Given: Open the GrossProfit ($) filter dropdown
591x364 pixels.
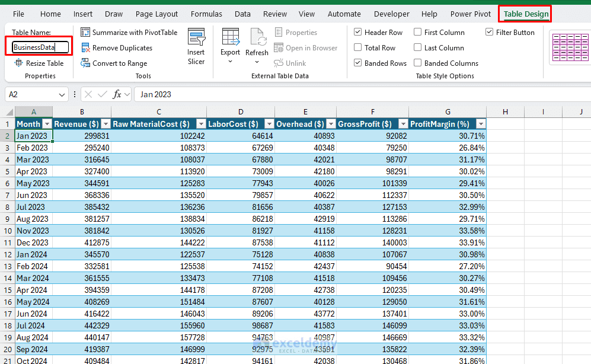Looking at the screenshot, I should (x=403, y=124).
